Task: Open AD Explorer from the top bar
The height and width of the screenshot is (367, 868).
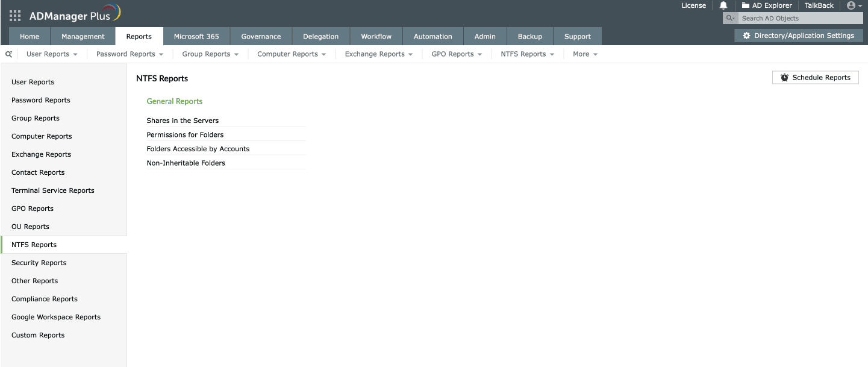Action: (x=766, y=5)
